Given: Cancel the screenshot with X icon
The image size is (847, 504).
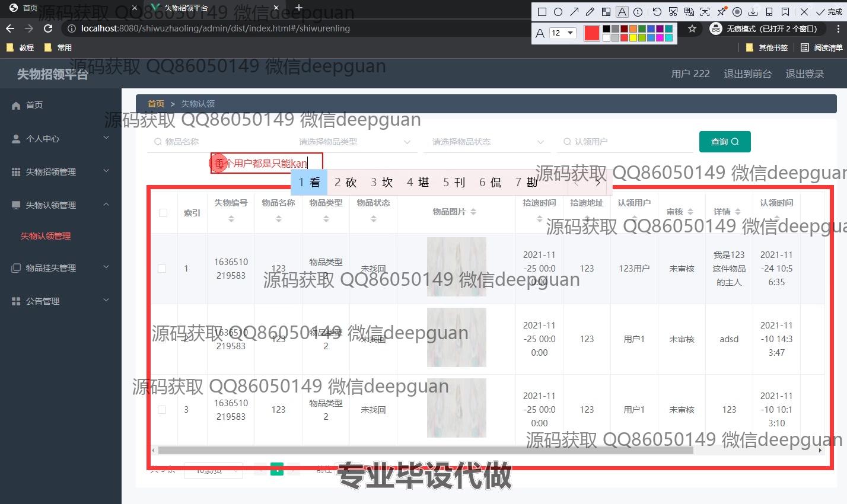Looking at the screenshot, I should coord(804,12).
